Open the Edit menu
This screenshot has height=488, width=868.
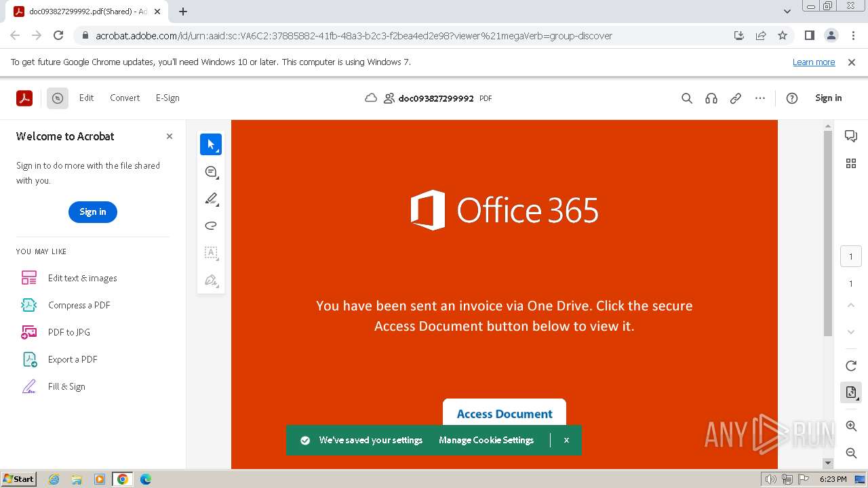coord(87,98)
